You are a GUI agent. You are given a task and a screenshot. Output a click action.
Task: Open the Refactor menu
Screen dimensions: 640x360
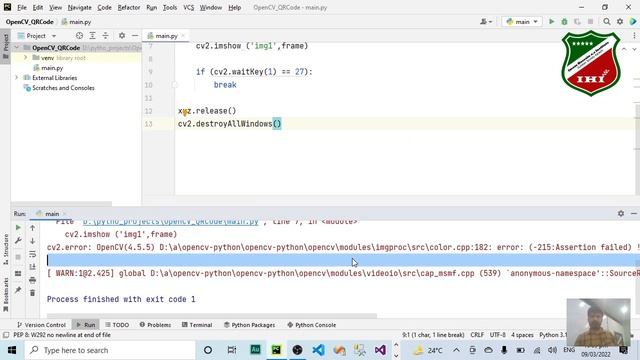(x=129, y=7)
